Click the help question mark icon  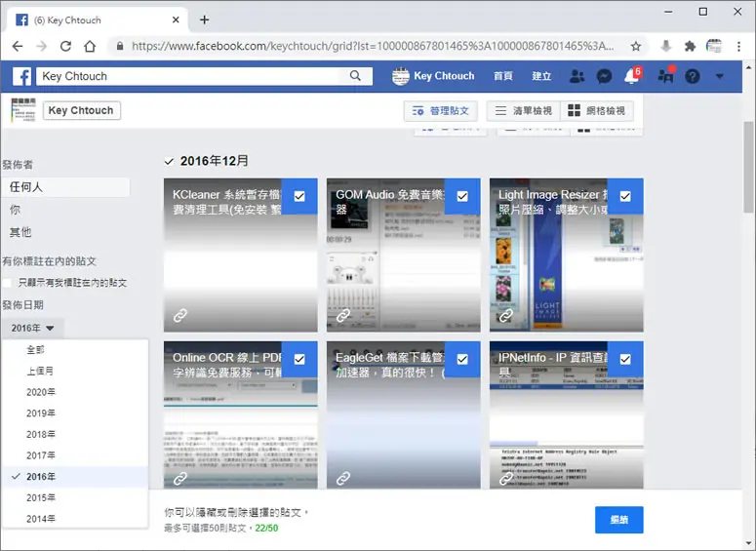click(x=693, y=76)
